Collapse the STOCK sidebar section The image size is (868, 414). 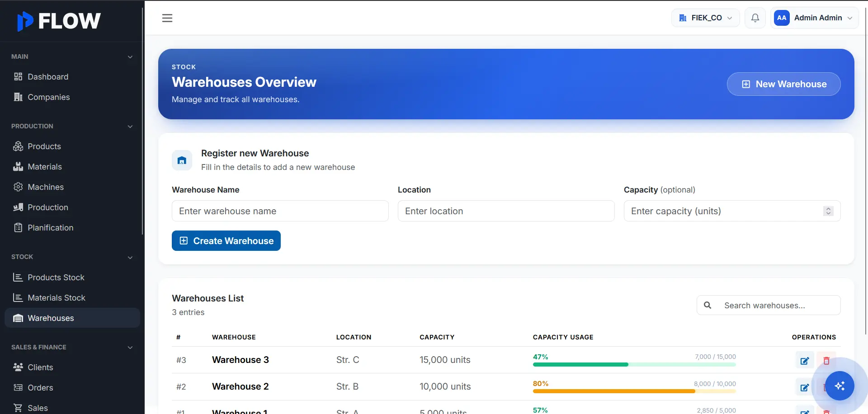(x=130, y=258)
